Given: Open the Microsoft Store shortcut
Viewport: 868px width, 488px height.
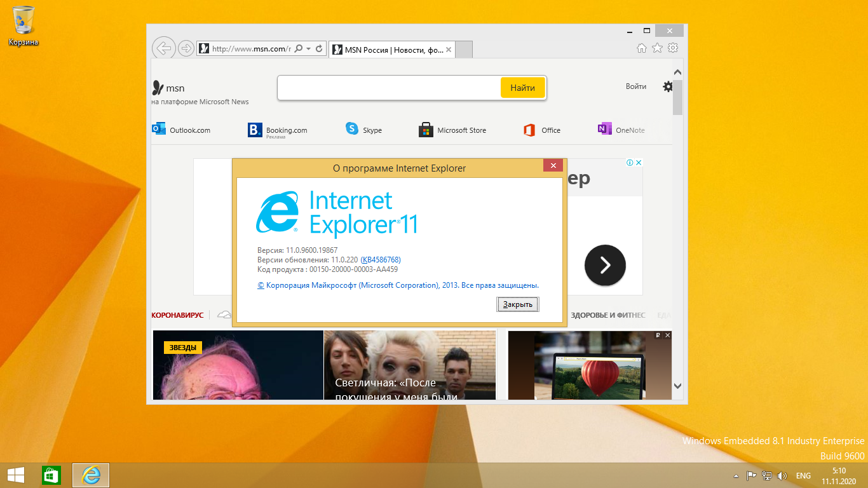Looking at the screenshot, I should coord(452,130).
